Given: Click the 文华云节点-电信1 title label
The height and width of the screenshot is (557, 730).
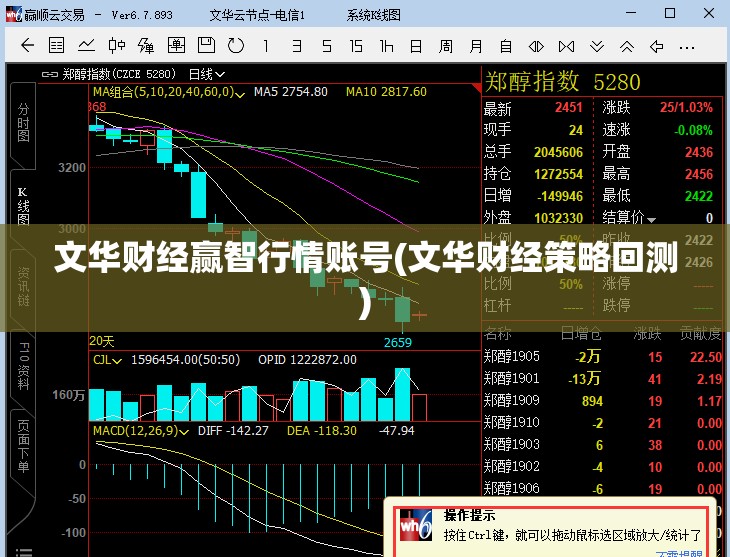Looking at the screenshot, I should pyautogui.click(x=257, y=15).
